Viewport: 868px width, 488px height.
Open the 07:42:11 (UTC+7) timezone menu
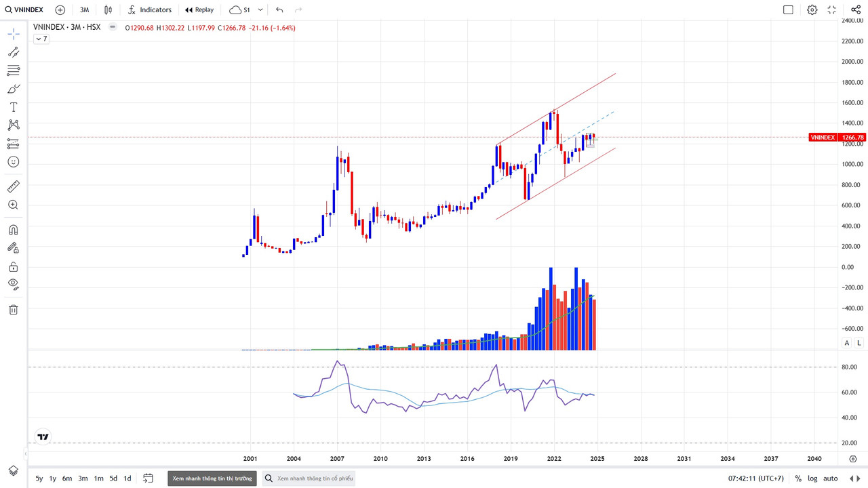click(757, 479)
